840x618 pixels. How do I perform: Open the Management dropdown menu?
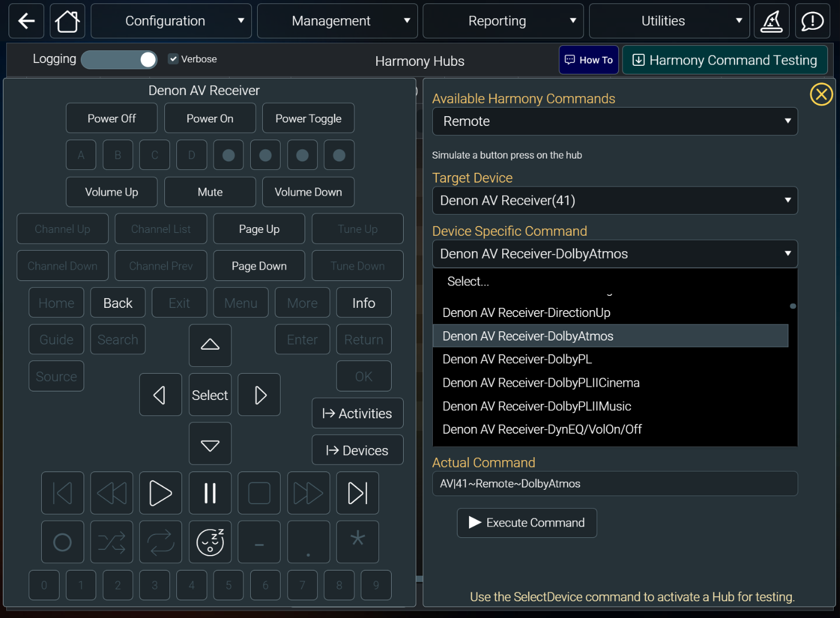coord(337,21)
